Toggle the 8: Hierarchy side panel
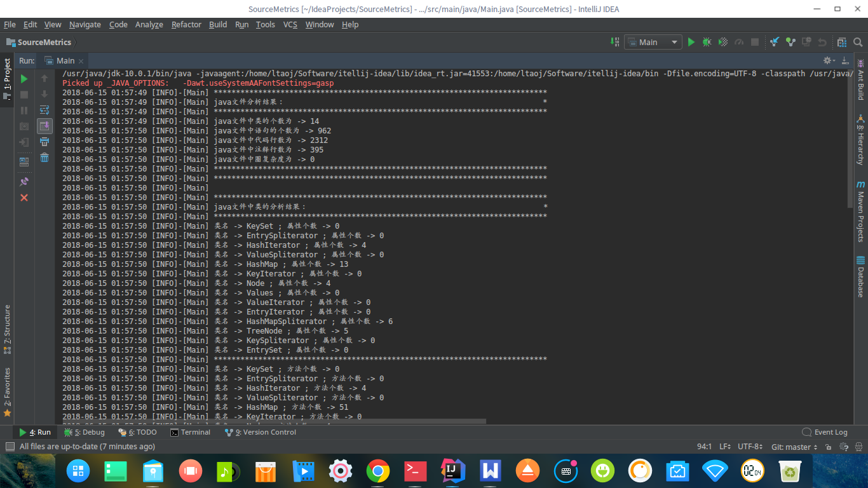 [x=860, y=139]
